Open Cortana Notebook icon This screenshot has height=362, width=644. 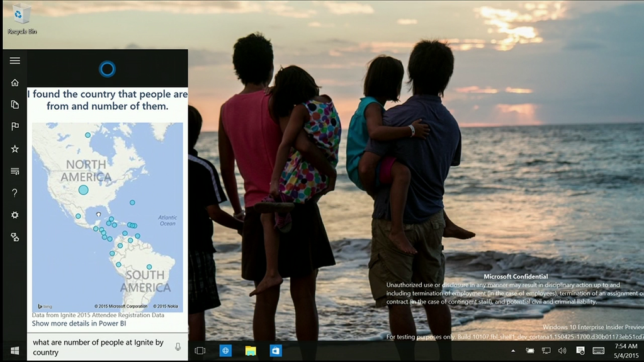(14, 105)
